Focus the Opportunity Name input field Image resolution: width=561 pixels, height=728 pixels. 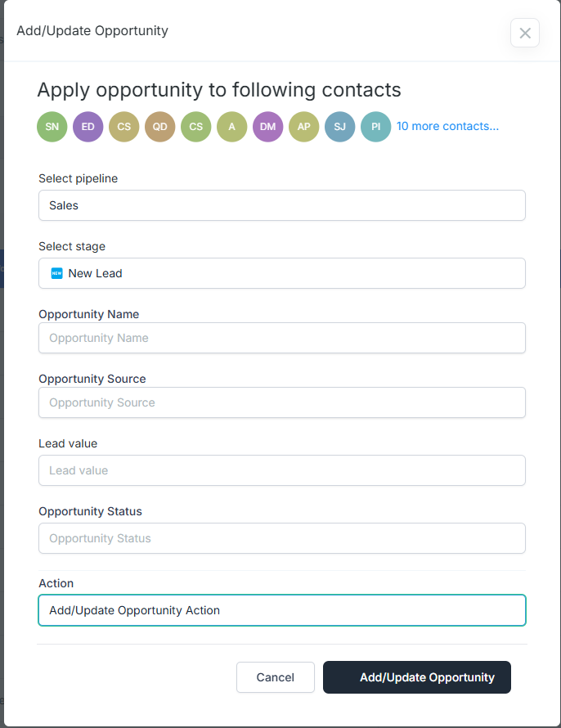click(x=282, y=338)
